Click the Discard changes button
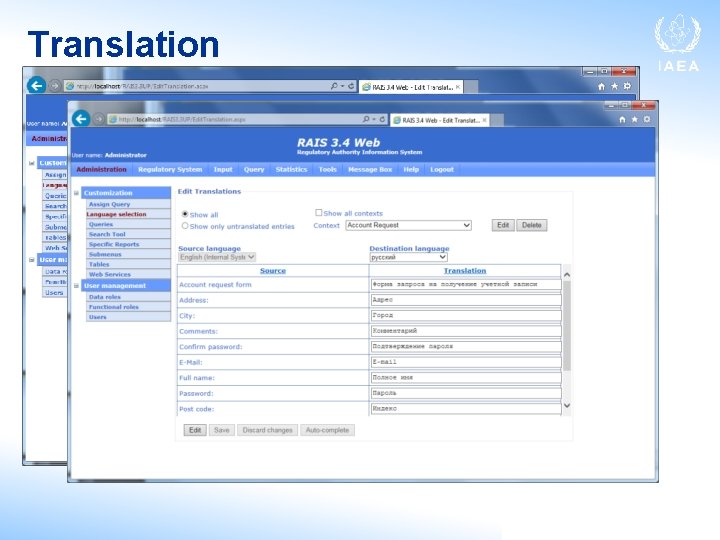The image size is (720, 540). pyautogui.click(x=267, y=430)
